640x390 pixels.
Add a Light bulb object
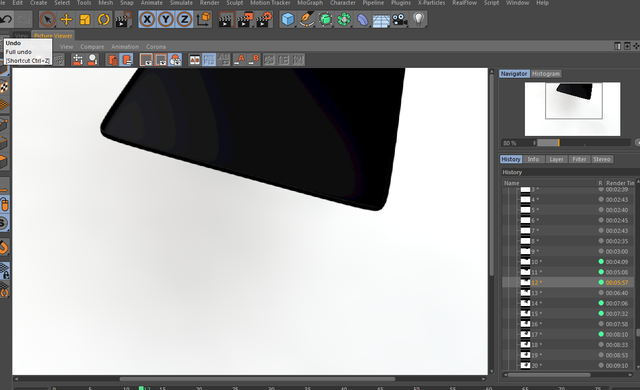tap(418, 19)
